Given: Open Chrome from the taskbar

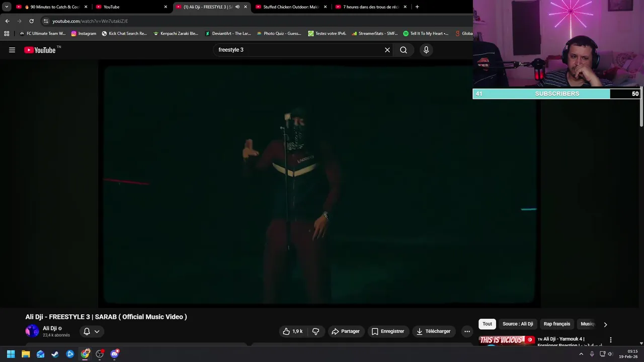Looking at the screenshot, I should click(85, 354).
